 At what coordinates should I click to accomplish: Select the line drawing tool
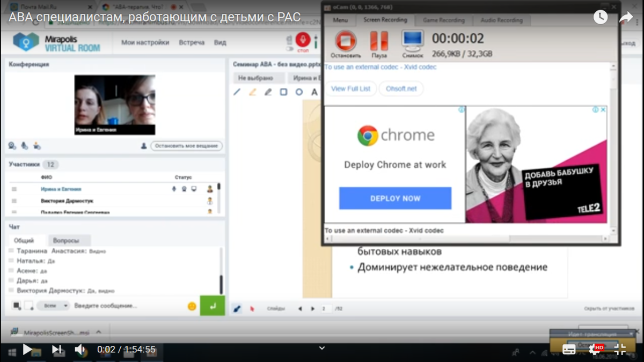(x=237, y=92)
